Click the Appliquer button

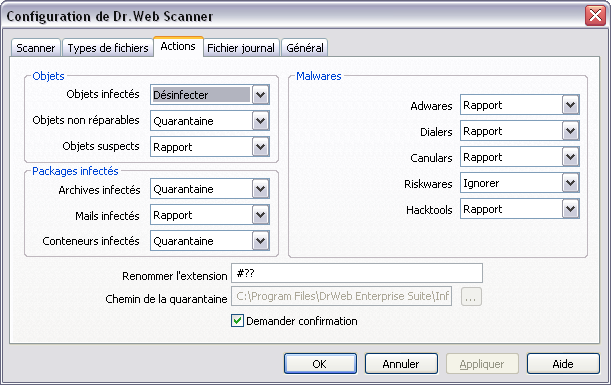click(482, 364)
